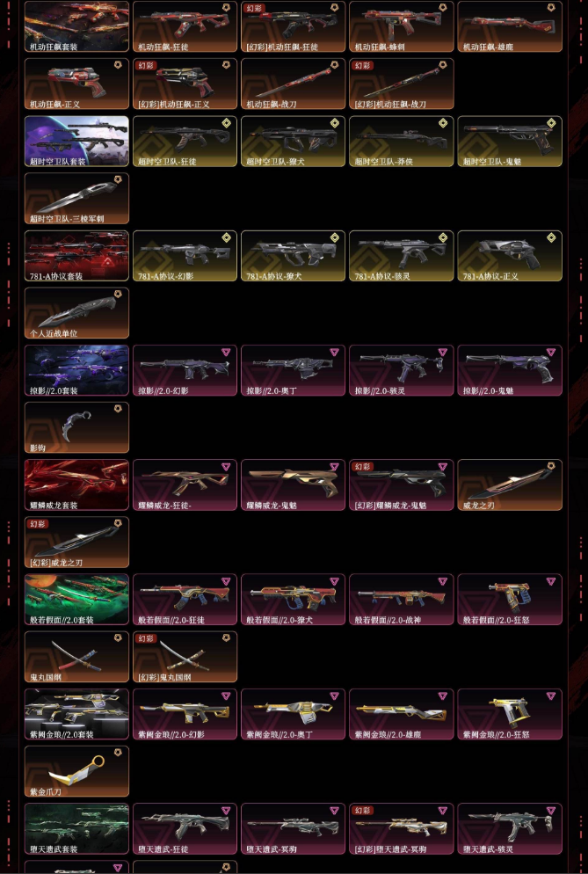Open the 堕天遗武套装 bundle thumbnail

(77, 829)
